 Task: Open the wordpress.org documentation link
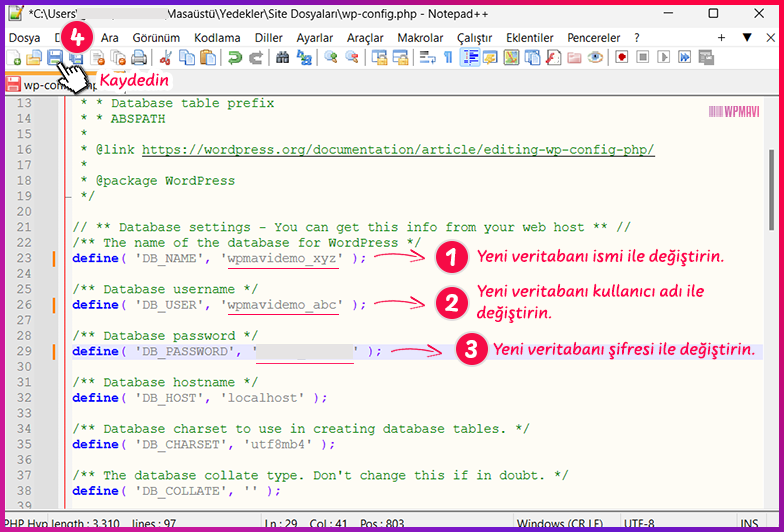pos(398,150)
